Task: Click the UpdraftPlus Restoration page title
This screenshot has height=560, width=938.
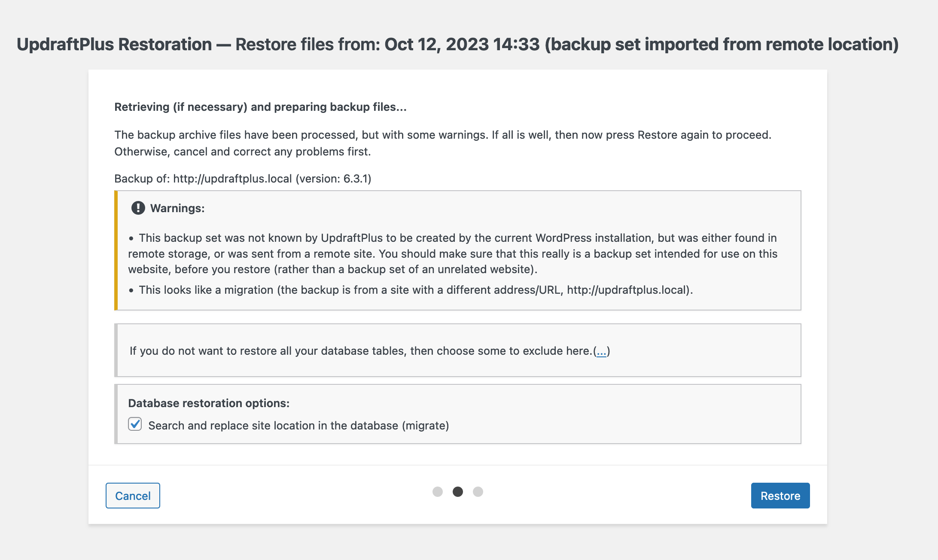Action: 457,44
